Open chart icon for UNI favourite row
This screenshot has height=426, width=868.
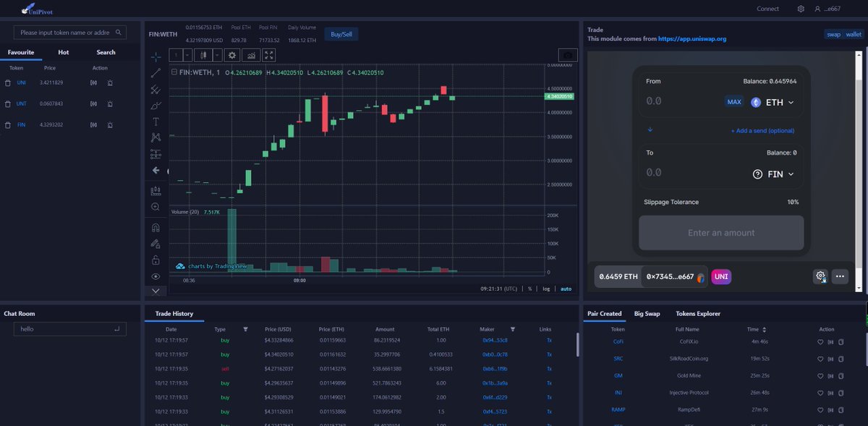point(93,83)
